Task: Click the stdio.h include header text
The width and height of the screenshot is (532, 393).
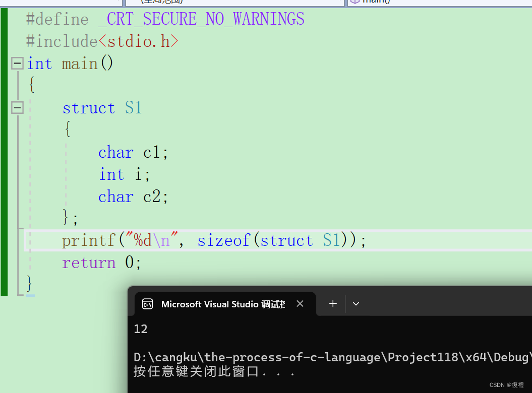Action: coord(139,41)
